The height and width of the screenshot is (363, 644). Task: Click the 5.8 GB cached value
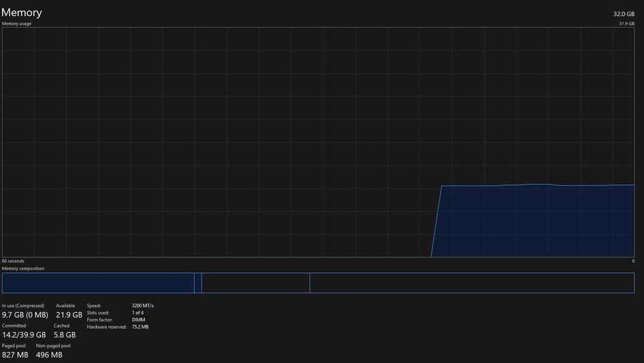click(64, 335)
